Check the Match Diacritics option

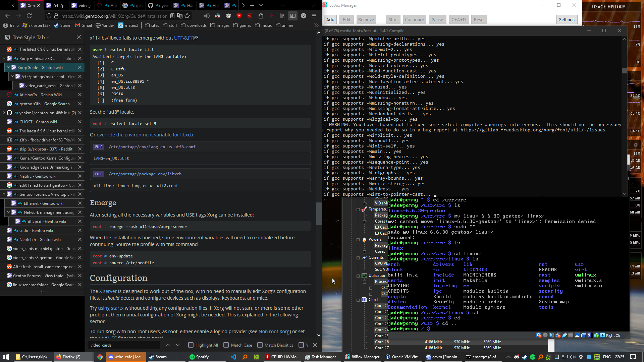pyautogui.click(x=260, y=345)
